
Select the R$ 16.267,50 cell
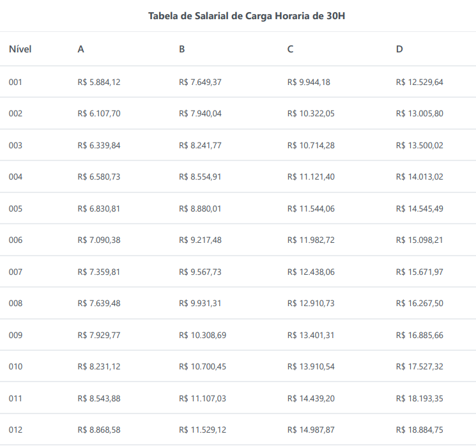point(419,304)
